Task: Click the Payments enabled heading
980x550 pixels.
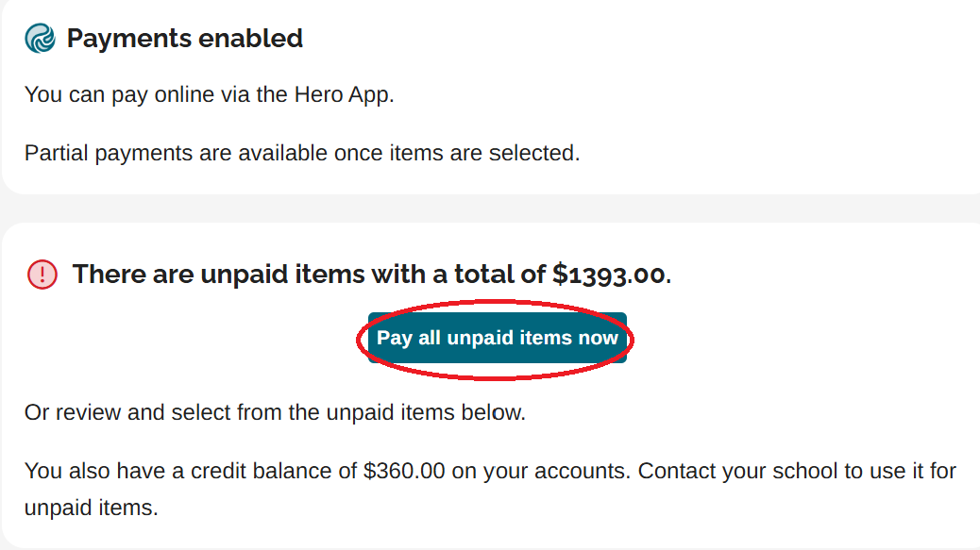Action: tap(185, 39)
